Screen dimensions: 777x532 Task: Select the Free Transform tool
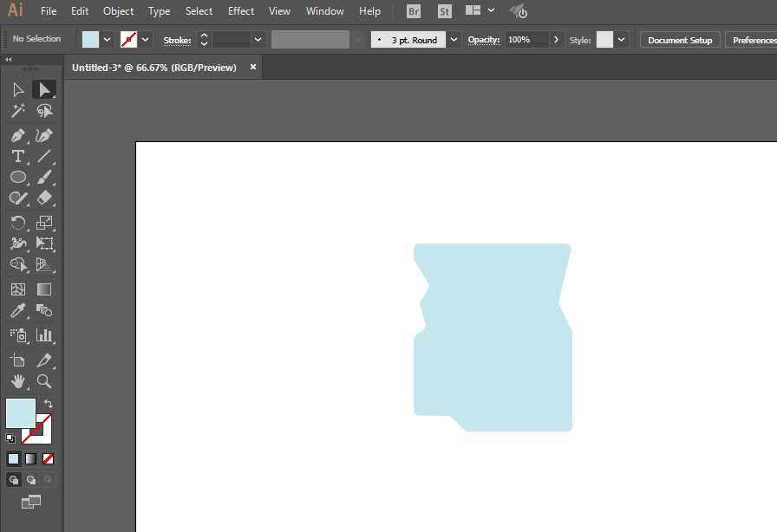click(x=44, y=243)
